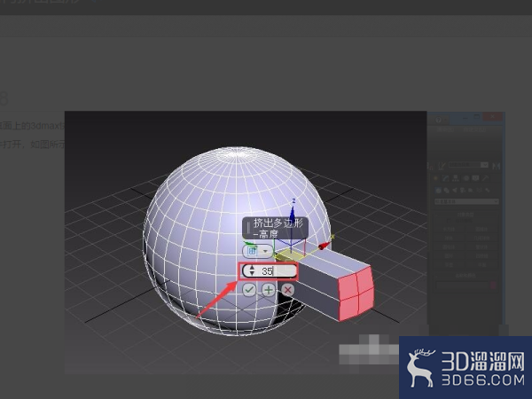Screen dimensions: 532x399
Task: Click the object name input field
Action: [x=462, y=285]
